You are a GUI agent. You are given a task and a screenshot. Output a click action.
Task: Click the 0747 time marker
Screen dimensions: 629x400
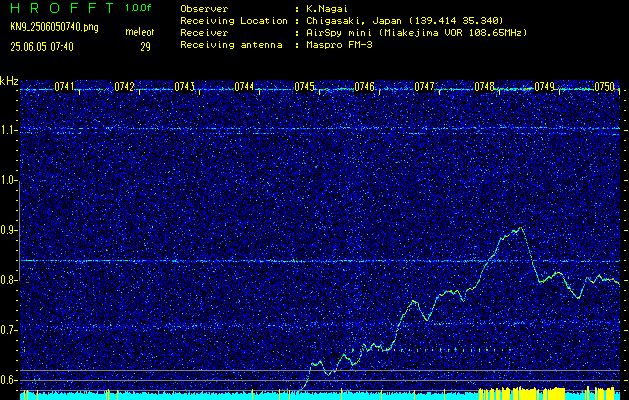pyautogui.click(x=424, y=87)
